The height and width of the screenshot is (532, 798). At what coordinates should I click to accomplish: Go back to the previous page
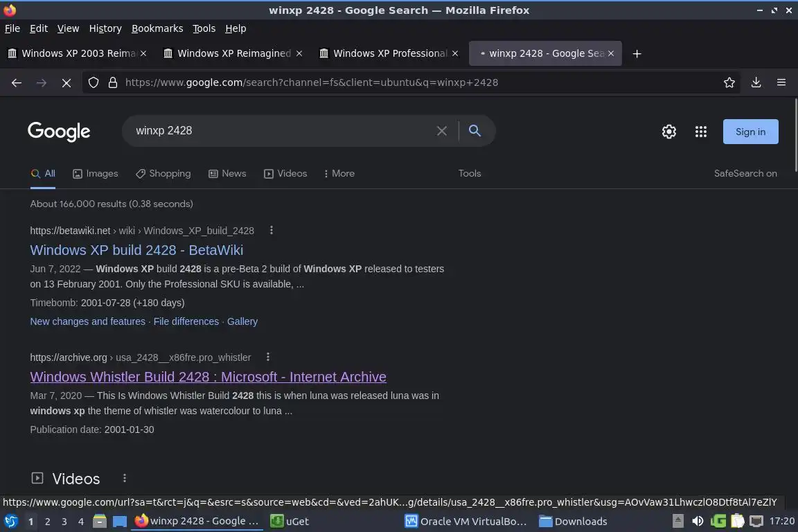[x=17, y=82]
